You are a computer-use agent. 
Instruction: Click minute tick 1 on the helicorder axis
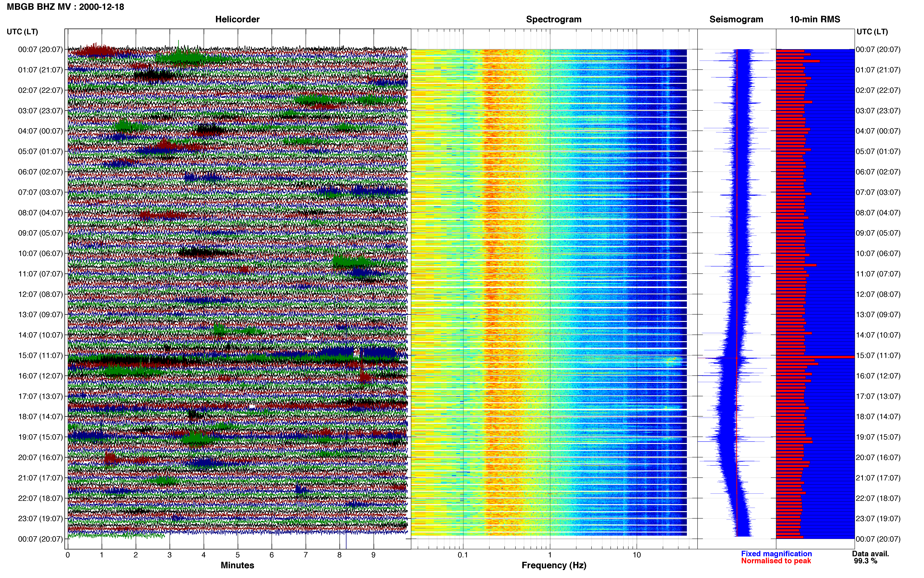pos(102,555)
